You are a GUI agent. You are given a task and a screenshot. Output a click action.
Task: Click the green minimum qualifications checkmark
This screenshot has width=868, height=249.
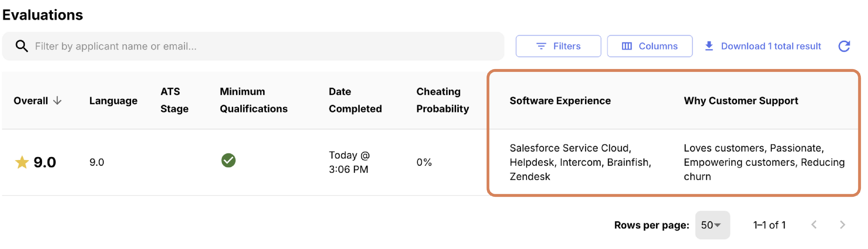228,160
